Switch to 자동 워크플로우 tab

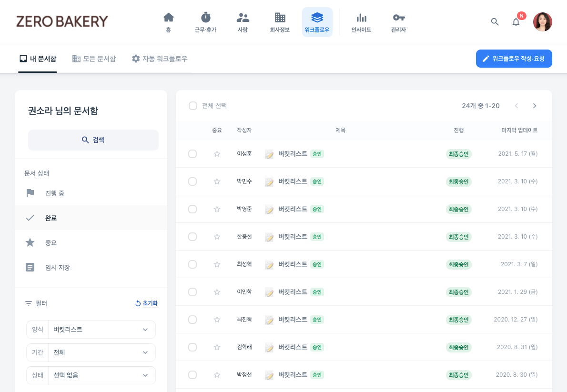pos(160,59)
